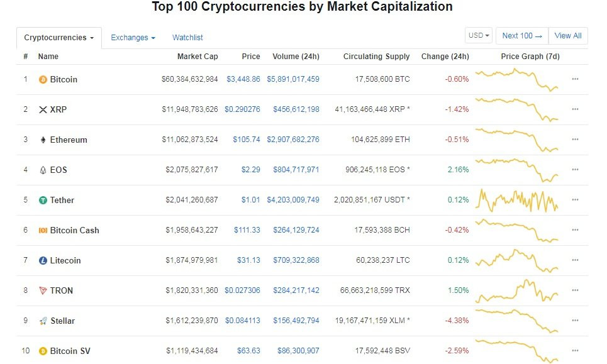The width and height of the screenshot is (607, 364).
Task: Switch to the Watchlist tab
Action: tap(187, 38)
